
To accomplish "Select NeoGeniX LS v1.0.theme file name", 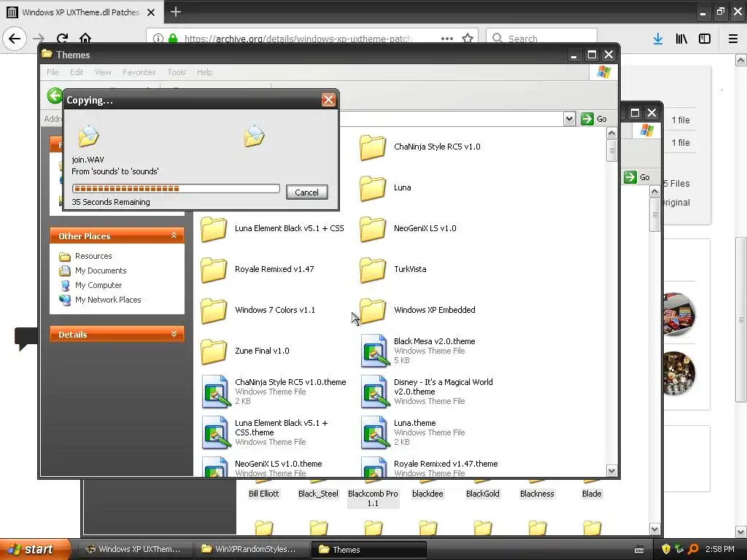I will click(x=278, y=464).
